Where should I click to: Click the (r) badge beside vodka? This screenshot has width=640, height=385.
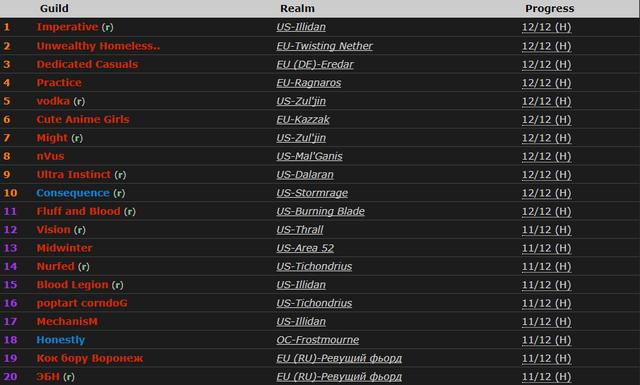tap(79, 101)
